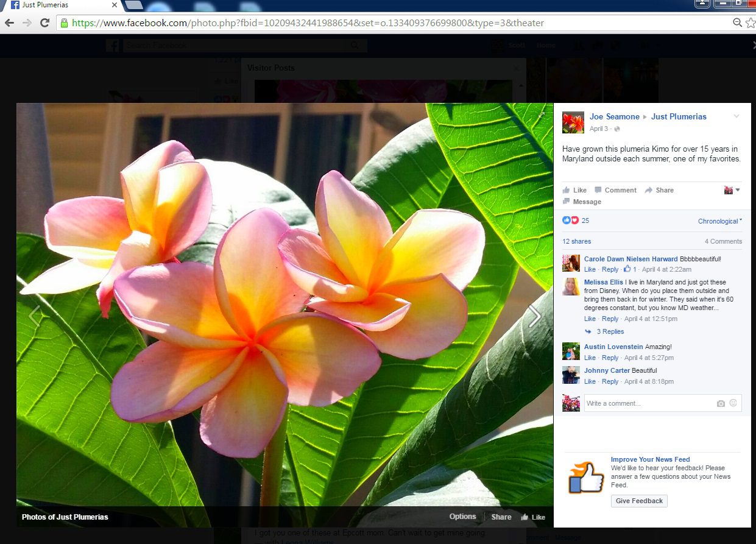756x544 pixels.
Task: Like the post in the sidebar
Action: 574,190
